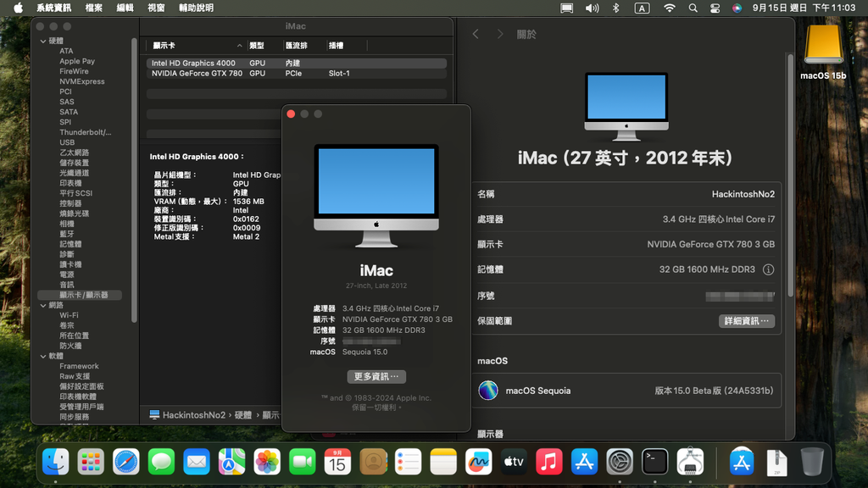Screen dimensions: 868x488
Task: Click System Information sidebar scrollbar
Action: 134,180
